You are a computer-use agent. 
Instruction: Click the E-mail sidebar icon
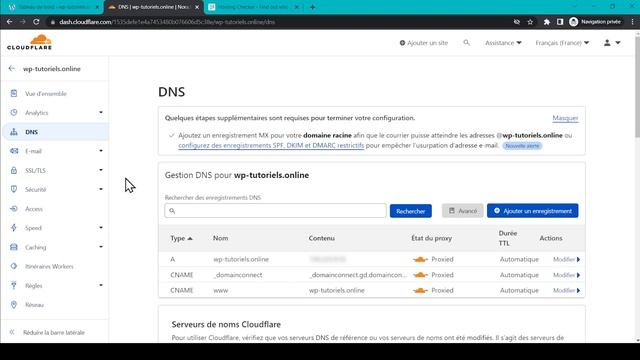14,151
